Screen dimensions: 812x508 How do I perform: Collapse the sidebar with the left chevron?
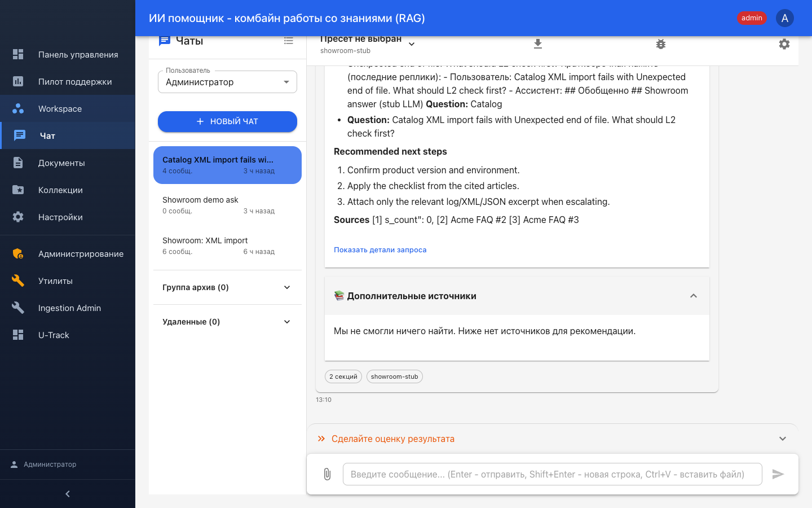[x=68, y=494]
